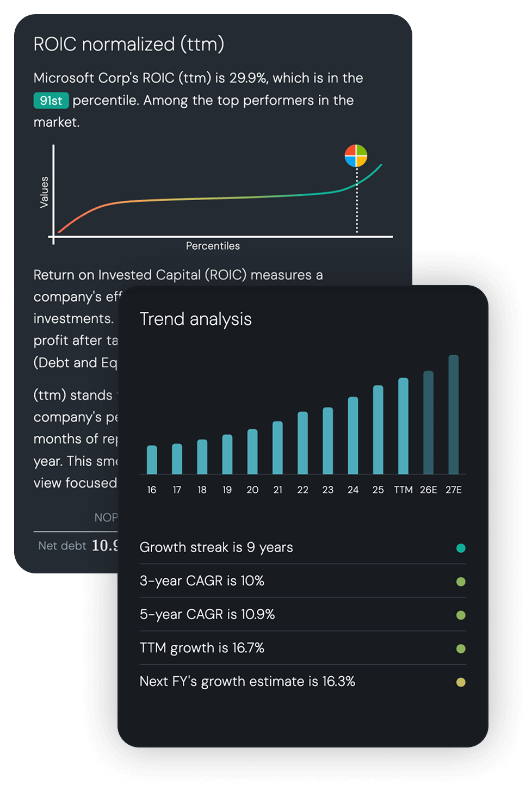Click the yellow dot beside Next FY's estimate
This screenshot has width=532, height=791.
click(x=461, y=682)
